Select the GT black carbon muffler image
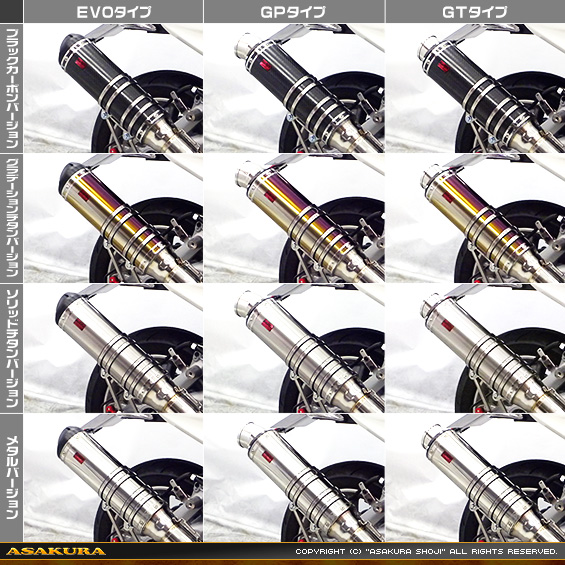565x565 pixels. click(475, 88)
